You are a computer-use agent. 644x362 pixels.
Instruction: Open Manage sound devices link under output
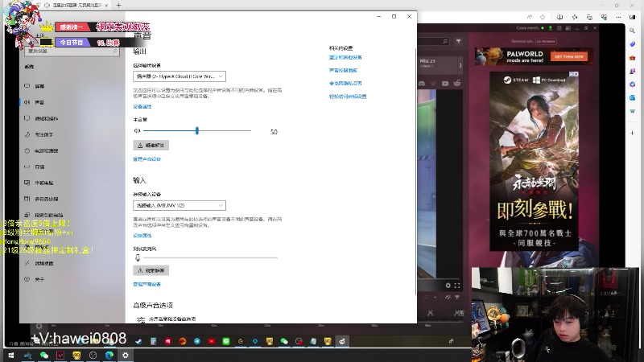147,159
